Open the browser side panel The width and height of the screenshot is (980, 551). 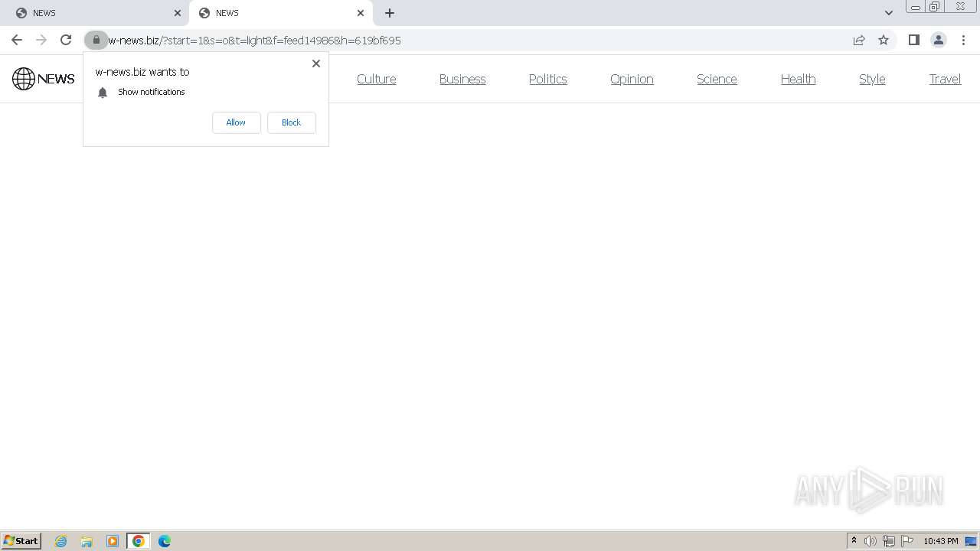[913, 40]
